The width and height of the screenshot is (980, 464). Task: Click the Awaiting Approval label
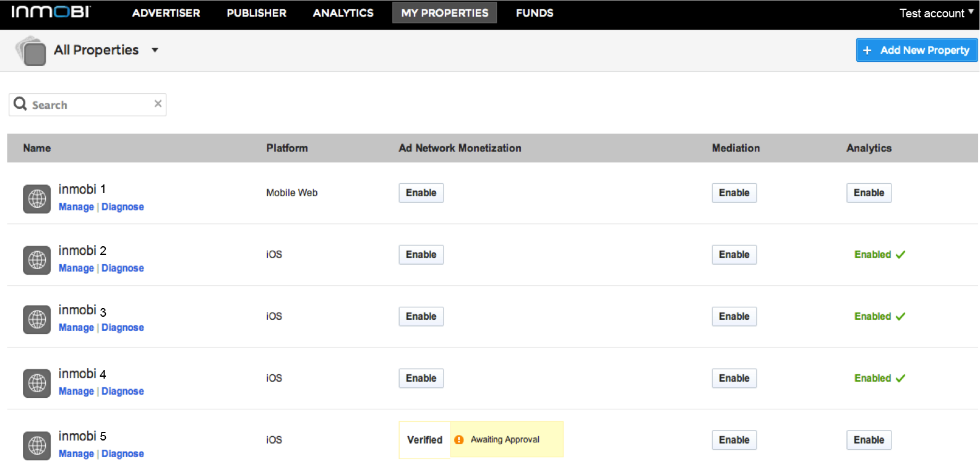(x=505, y=440)
